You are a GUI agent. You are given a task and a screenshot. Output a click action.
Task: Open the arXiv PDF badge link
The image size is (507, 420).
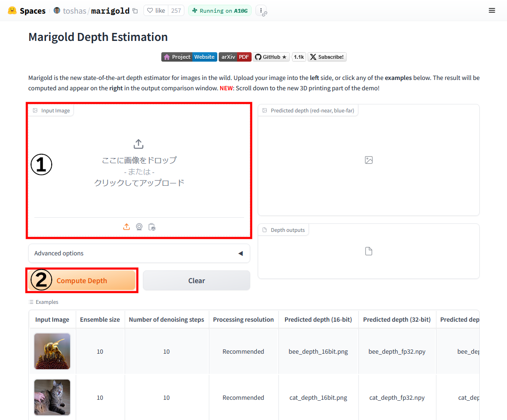click(235, 57)
